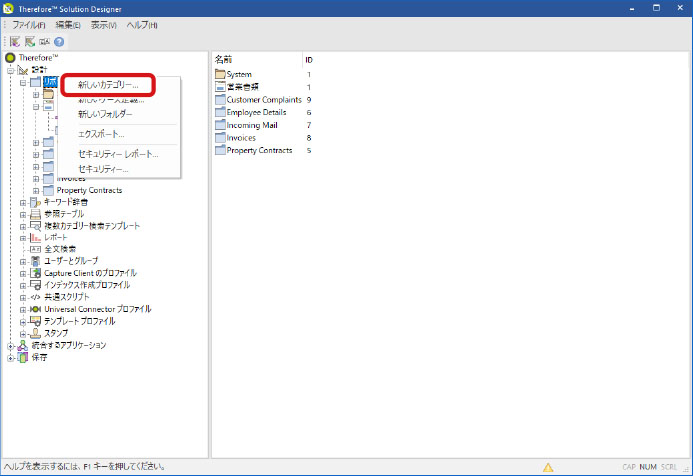Image resolution: width=693 pixels, height=476 pixels.
Task: Click the first icon in the toolbar
Action: pyautogui.click(x=16, y=41)
